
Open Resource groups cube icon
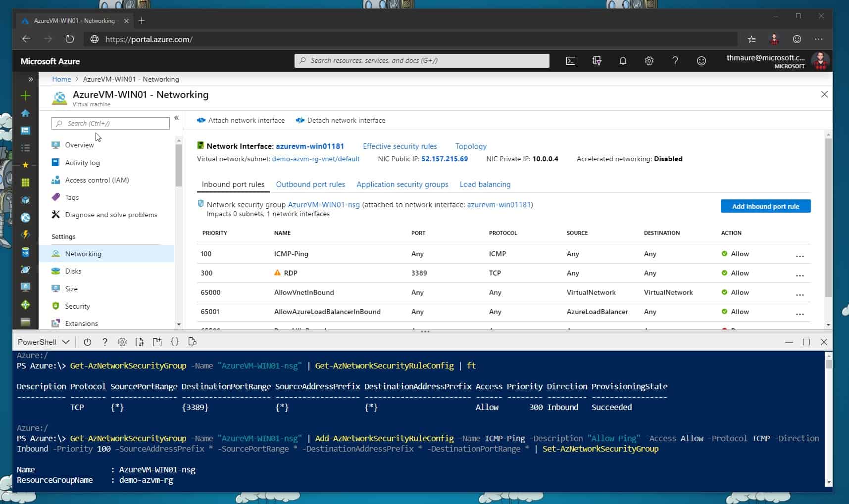25,200
